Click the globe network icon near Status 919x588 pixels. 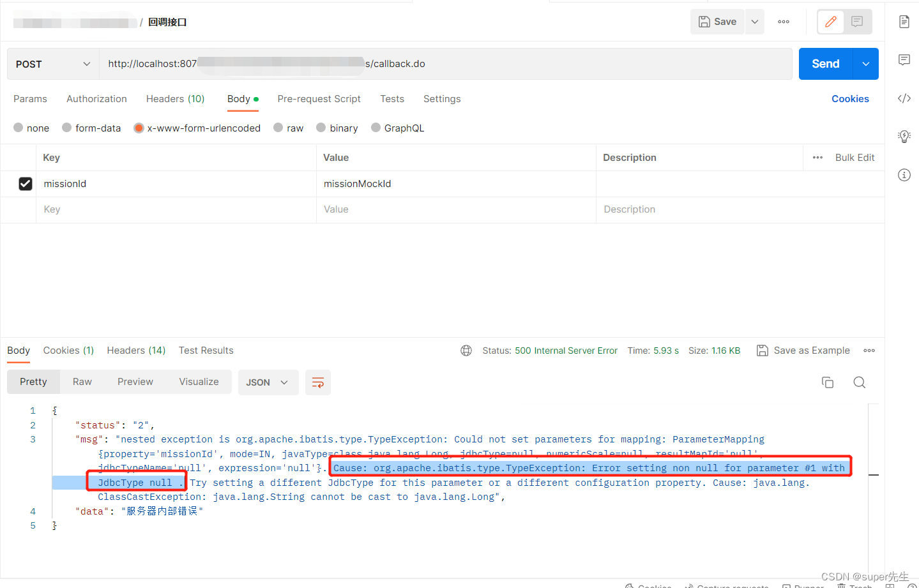pyautogui.click(x=466, y=351)
